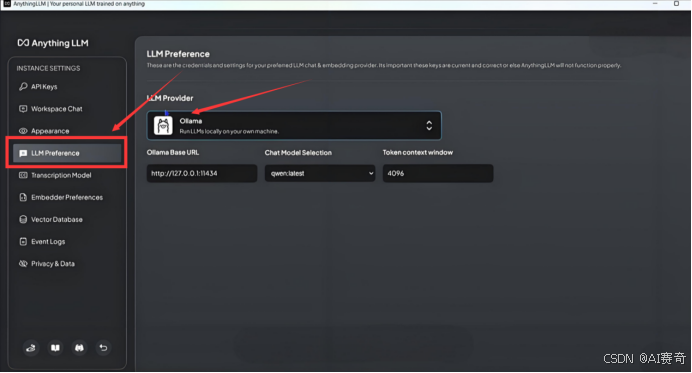The height and width of the screenshot is (373, 692).
Task: Select LLM Preference in sidebar
Action: (67, 153)
